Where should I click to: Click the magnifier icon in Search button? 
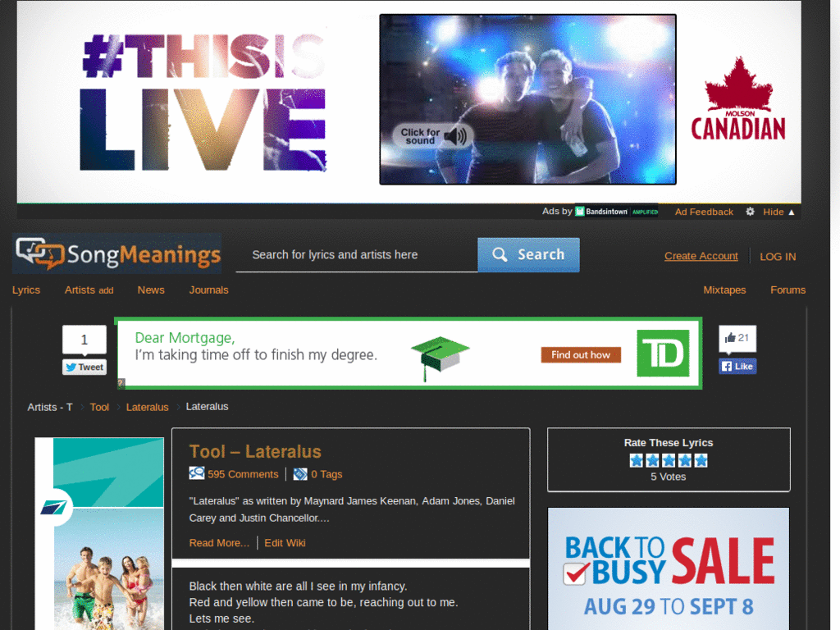[500, 254]
